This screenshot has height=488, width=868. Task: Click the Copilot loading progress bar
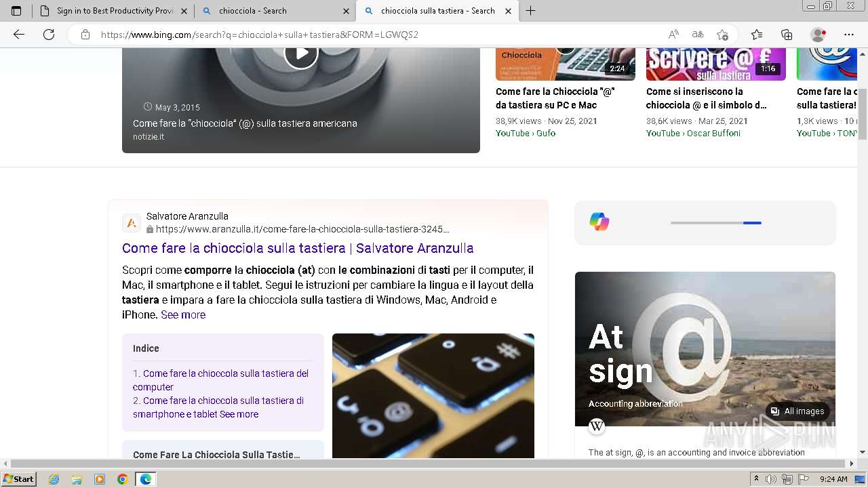(x=716, y=222)
